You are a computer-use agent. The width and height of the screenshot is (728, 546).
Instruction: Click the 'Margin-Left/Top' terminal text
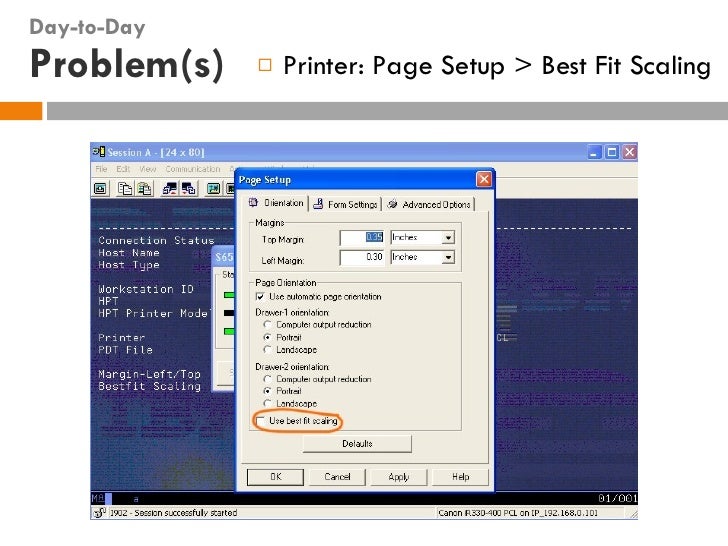(x=149, y=374)
